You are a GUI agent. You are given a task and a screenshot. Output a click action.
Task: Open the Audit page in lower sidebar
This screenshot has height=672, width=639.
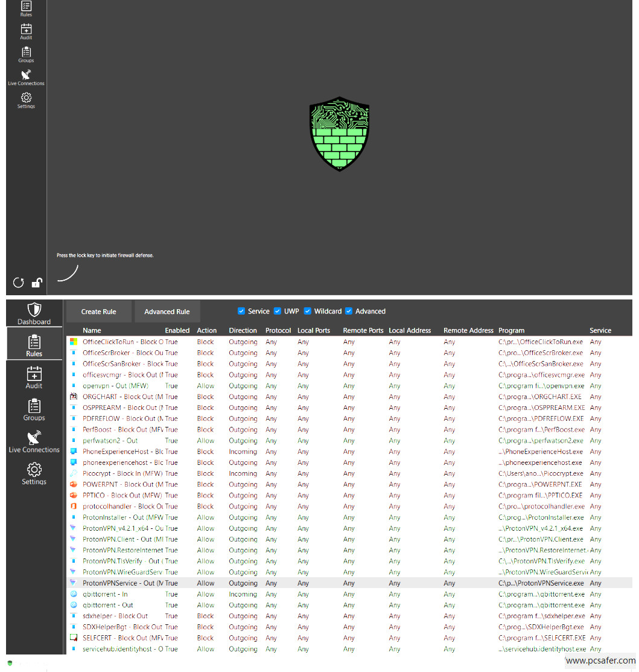pos(34,378)
